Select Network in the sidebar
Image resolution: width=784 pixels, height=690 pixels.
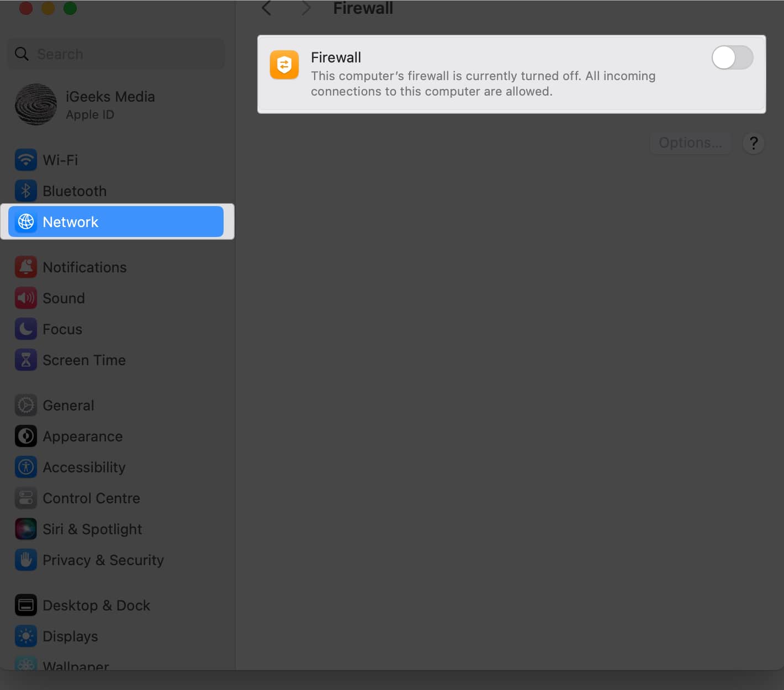tap(116, 222)
